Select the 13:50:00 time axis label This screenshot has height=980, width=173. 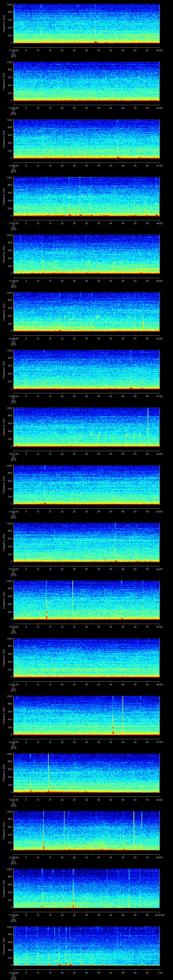[x=13, y=396]
